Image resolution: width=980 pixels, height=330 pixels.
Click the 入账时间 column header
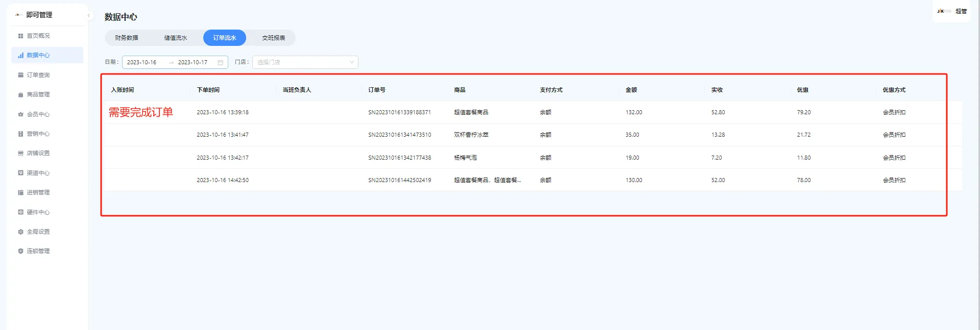pyautogui.click(x=123, y=90)
